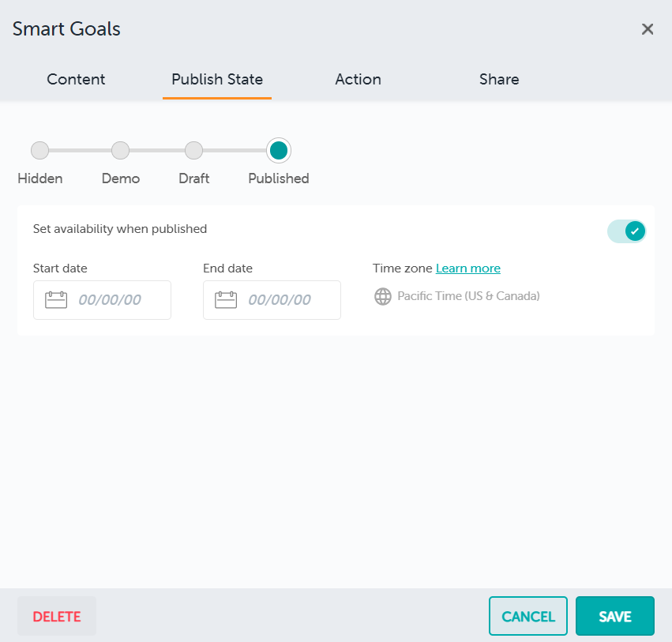Select the Published state circle

click(x=279, y=150)
